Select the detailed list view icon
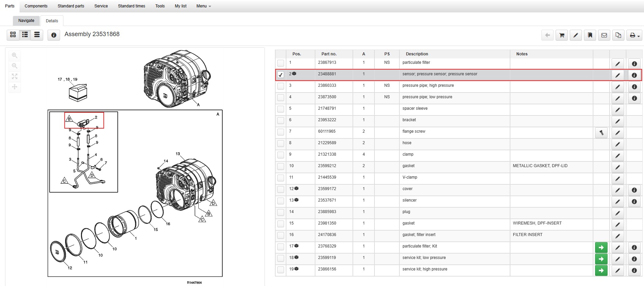The height and width of the screenshot is (286, 644). click(x=25, y=35)
